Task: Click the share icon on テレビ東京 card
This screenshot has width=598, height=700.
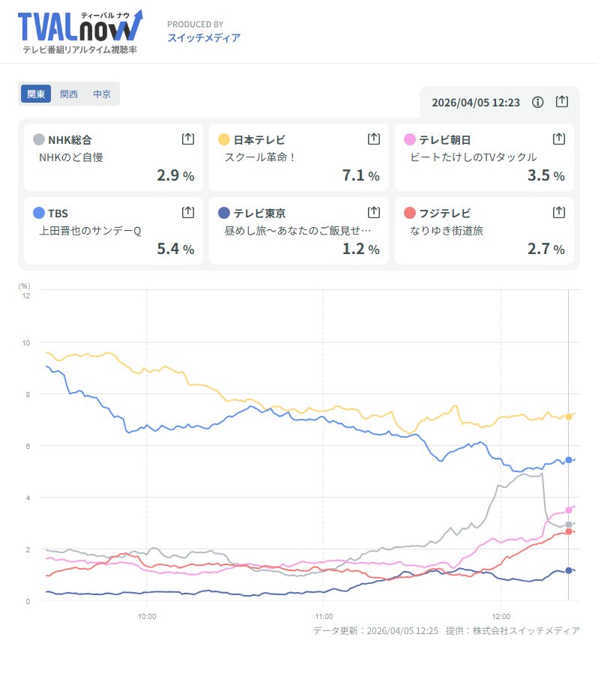Action: click(x=373, y=212)
